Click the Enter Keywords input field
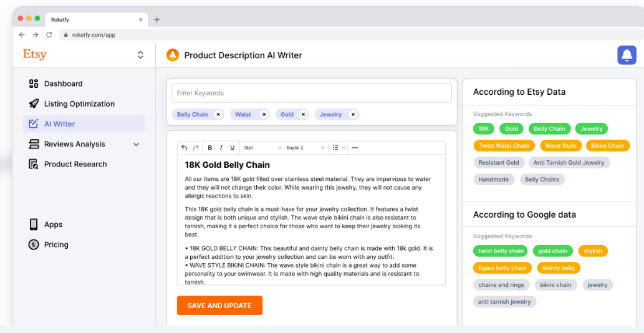 (312, 93)
